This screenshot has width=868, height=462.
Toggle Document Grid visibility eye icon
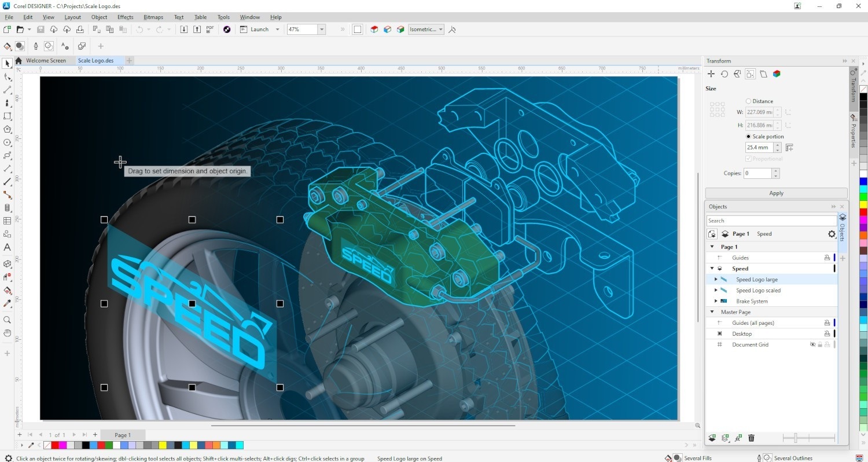pyautogui.click(x=812, y=344)
